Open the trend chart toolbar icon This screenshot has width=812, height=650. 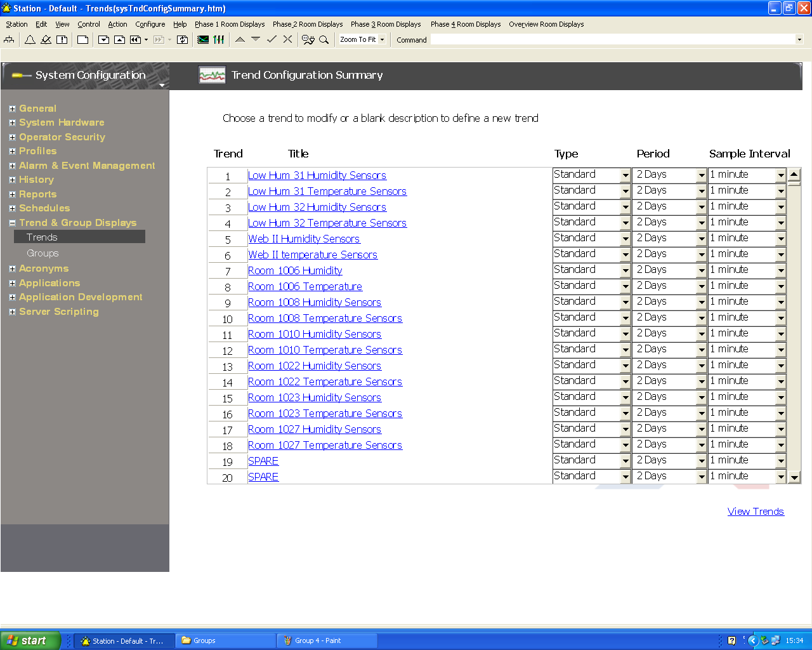coord(203,39)
